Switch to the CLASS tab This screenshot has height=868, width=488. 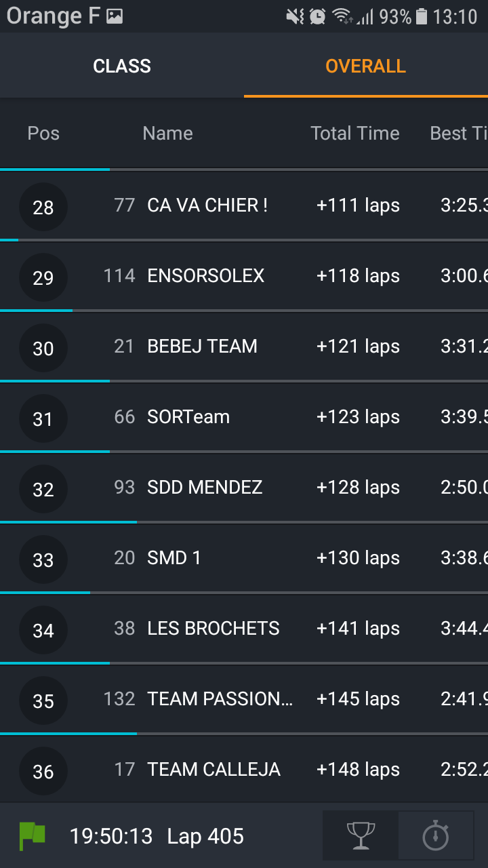click(122, 66)
